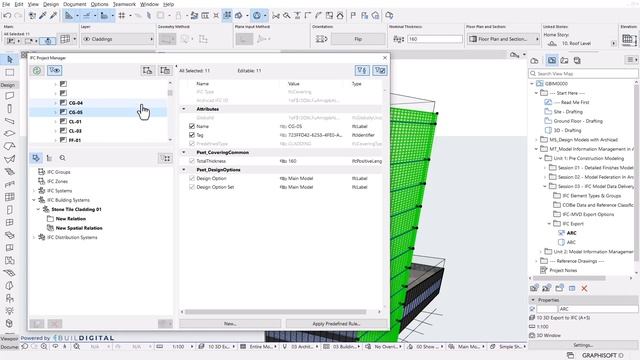This screenshot has width=640, height=360.
Task: Click the first tree-view mode icon beside filter
Action: click(x=147, y=70)
